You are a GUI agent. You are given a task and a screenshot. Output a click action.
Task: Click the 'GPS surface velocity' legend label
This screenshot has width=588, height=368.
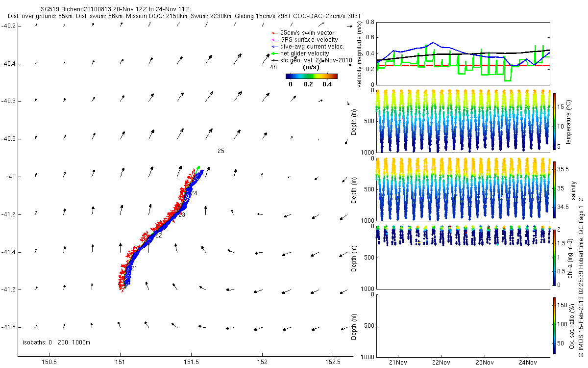[x=309, y=40]
